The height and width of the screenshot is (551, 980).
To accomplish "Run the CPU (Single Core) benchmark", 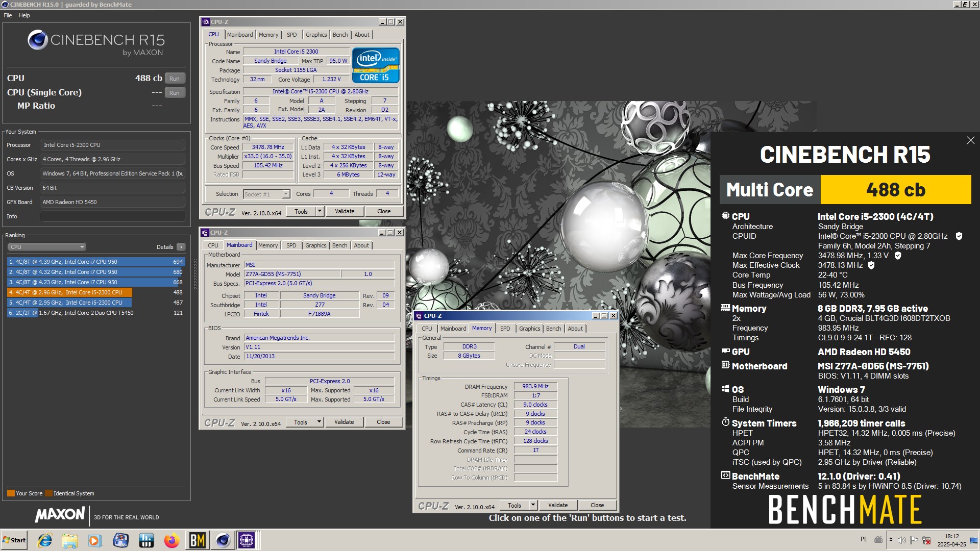I will coord(175,93).
